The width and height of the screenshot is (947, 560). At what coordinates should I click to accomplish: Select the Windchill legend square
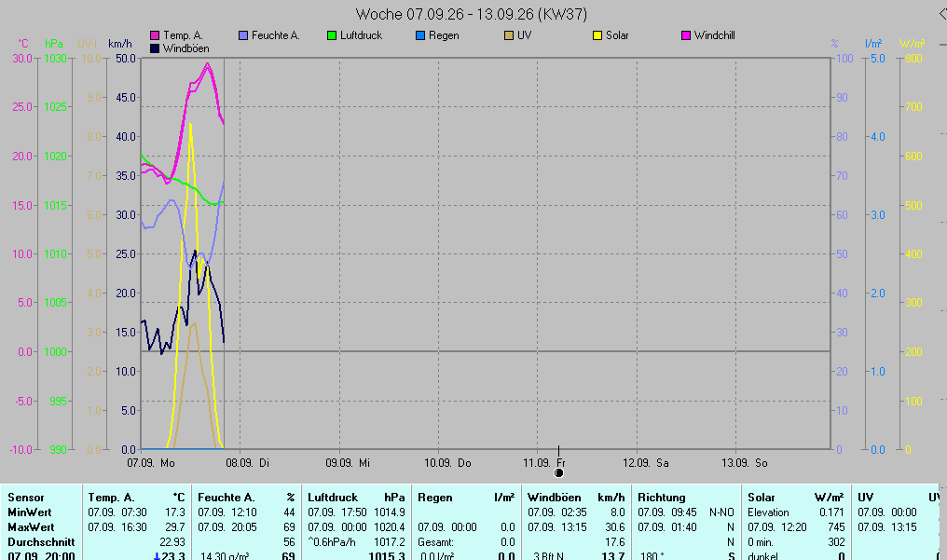tap(686, 35)
